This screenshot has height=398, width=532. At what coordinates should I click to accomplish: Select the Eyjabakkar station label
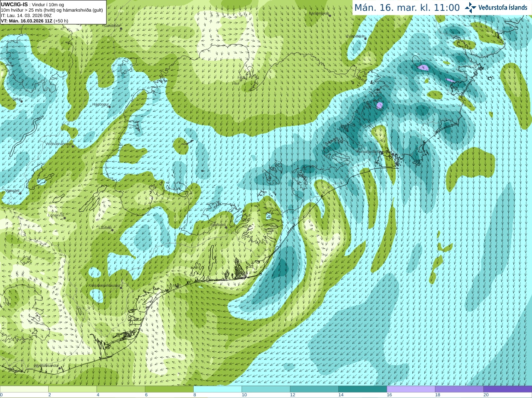click(x=356, y=36)
